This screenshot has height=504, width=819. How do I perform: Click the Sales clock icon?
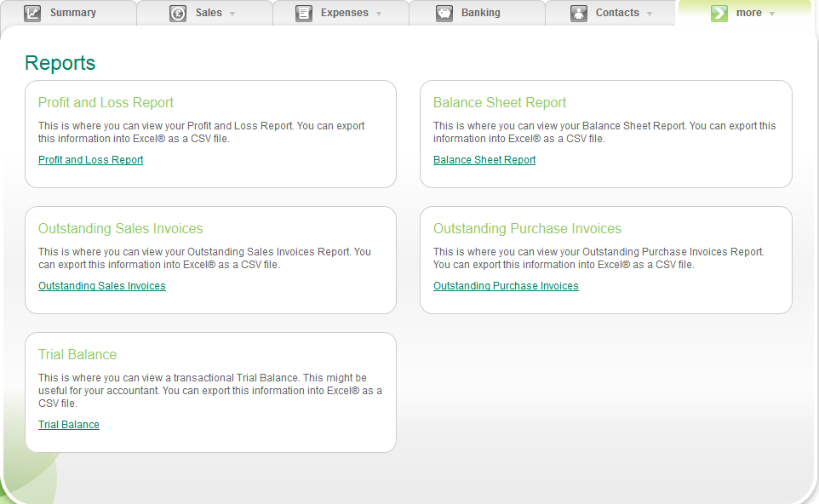(x=177, y=13)
